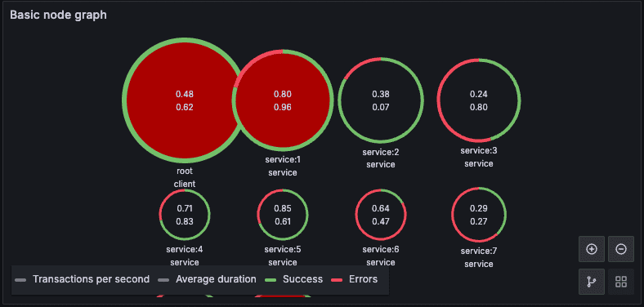Click the Basic node graph panel title
This screenshot has width=644, height=307.
tap(58, 16)
